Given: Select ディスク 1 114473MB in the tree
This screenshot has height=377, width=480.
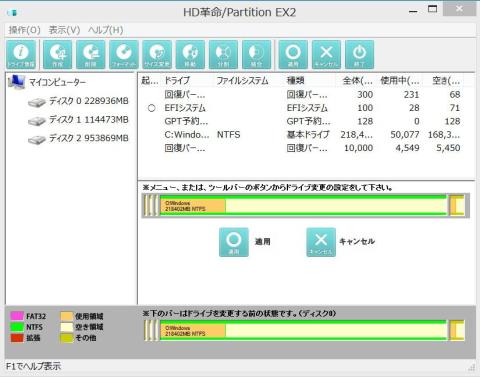Looking at the screenshot, I should (79, 120).
